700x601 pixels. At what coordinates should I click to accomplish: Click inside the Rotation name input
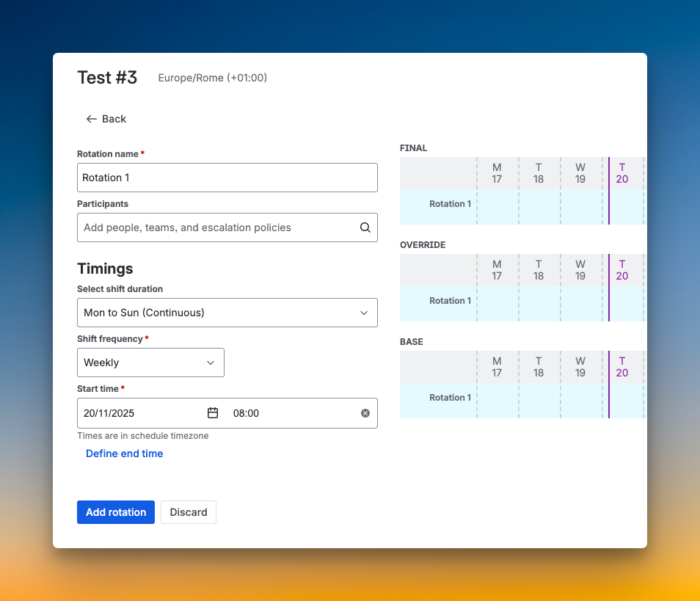click(227, 178)
